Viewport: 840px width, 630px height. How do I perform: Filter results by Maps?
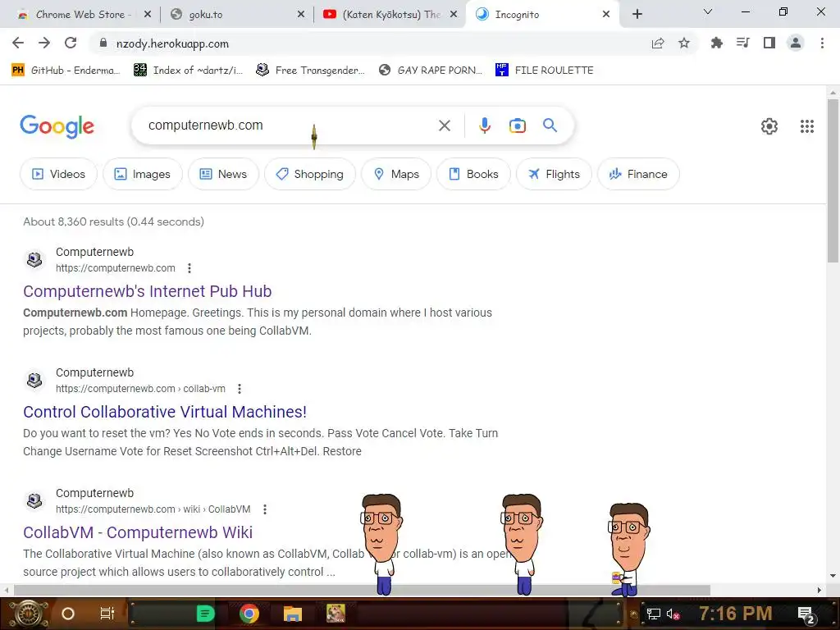pos(396,174)
